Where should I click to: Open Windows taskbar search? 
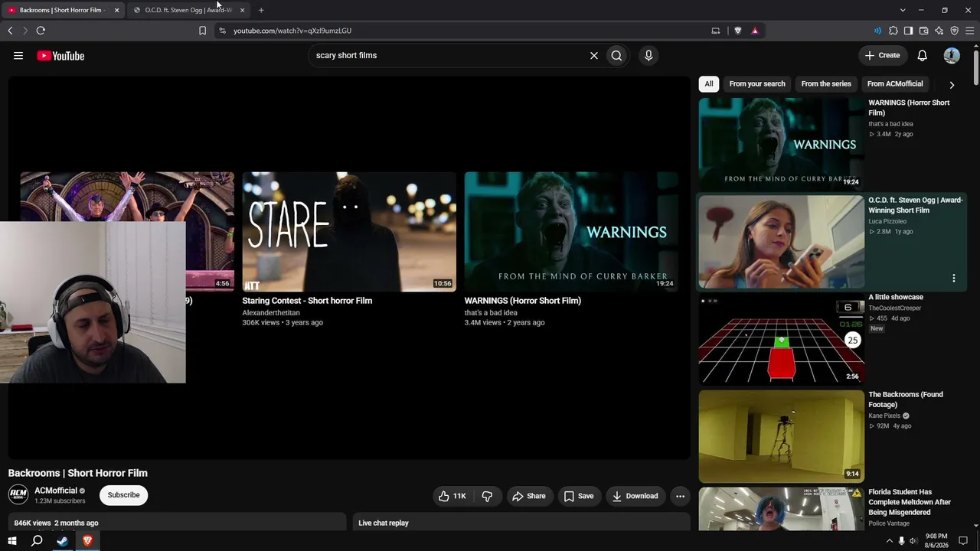click(37, 541)
